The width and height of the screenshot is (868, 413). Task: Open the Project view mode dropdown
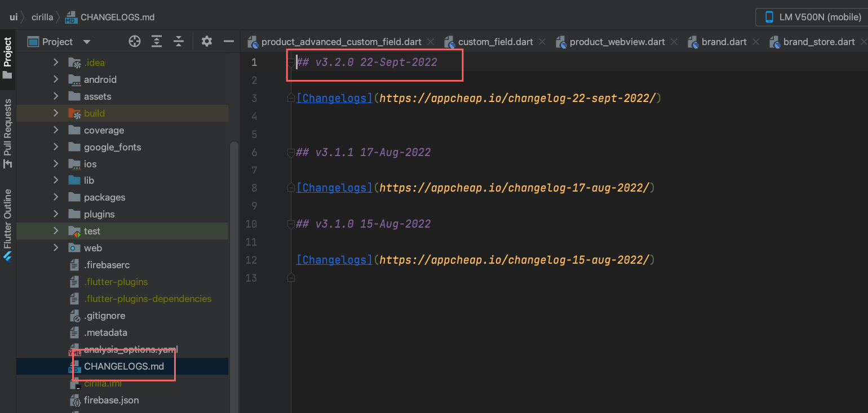click(86, 41)
